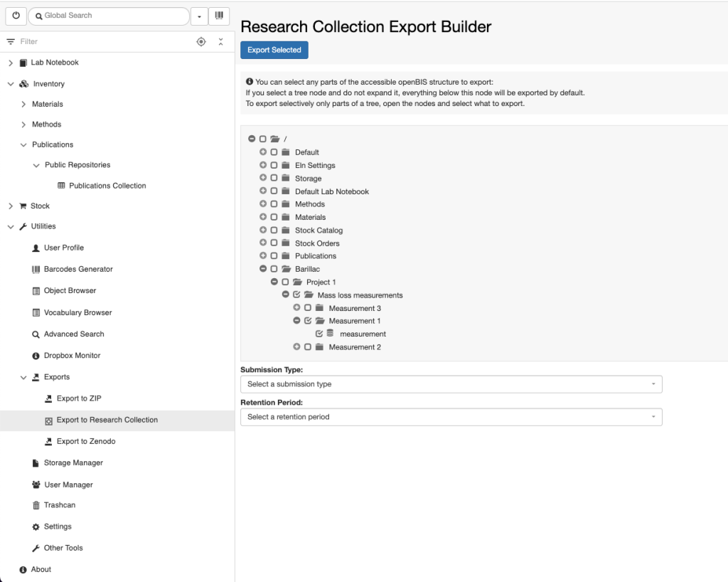728x582 pixels.
Task: Click the locate target icon in filter bar
Action: pyautogui.click(x=201, y=42)
